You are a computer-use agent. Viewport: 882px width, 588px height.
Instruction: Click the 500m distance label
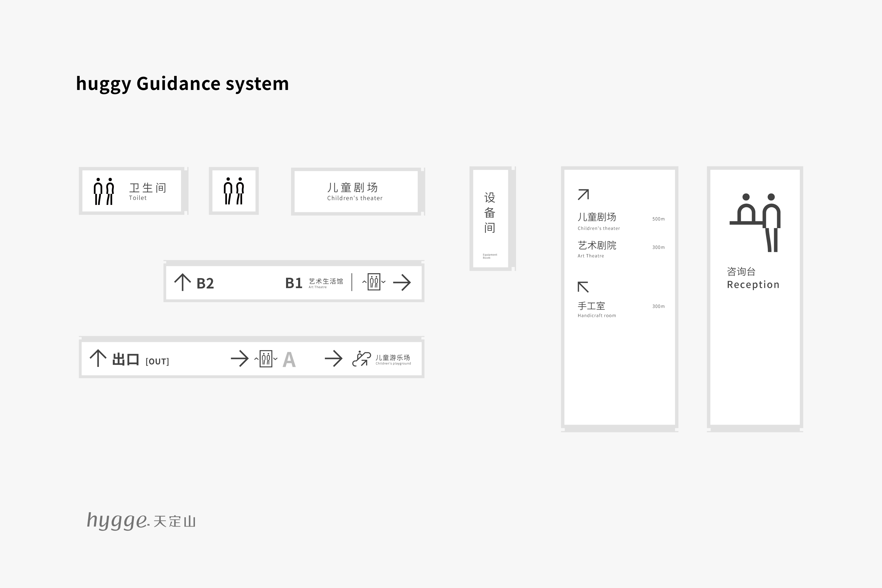(x=658, y=219)
